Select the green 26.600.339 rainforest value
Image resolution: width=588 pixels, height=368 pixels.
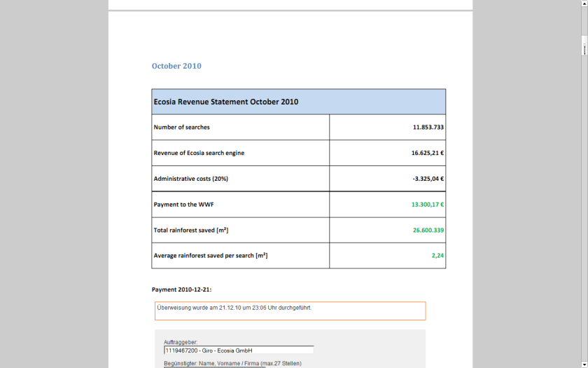pos(428,230)
